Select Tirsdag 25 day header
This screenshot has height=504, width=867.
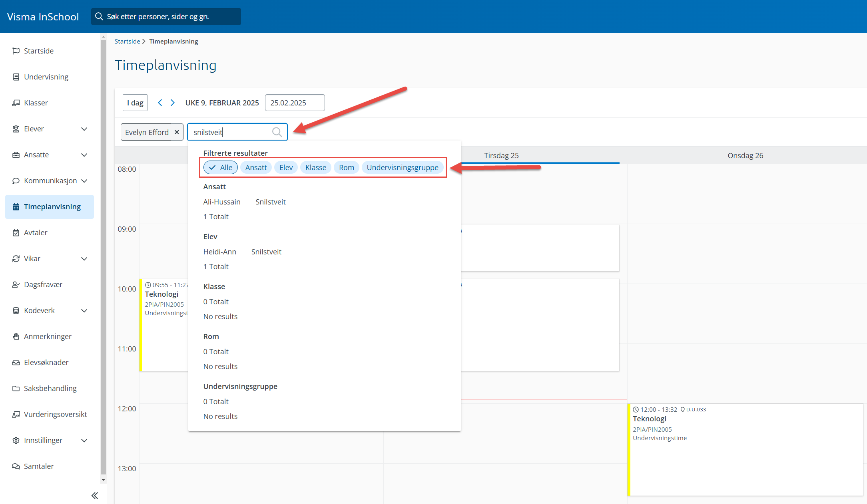tap(501, 155)
